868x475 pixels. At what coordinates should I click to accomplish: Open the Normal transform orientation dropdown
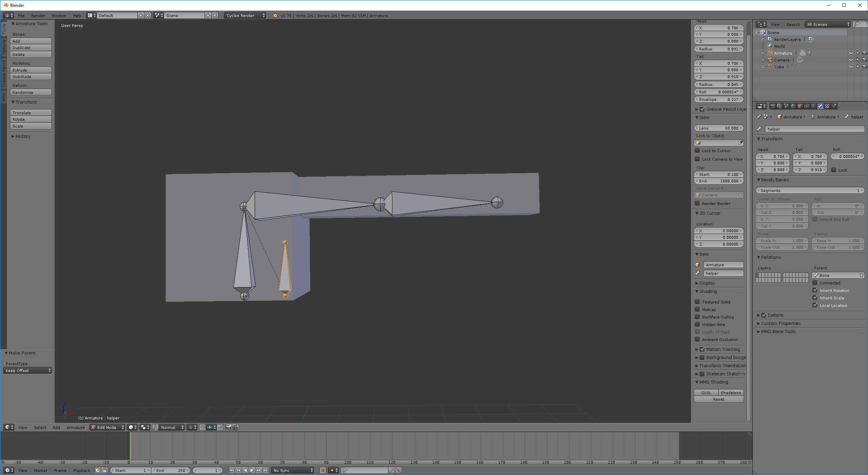coord(172,427)
